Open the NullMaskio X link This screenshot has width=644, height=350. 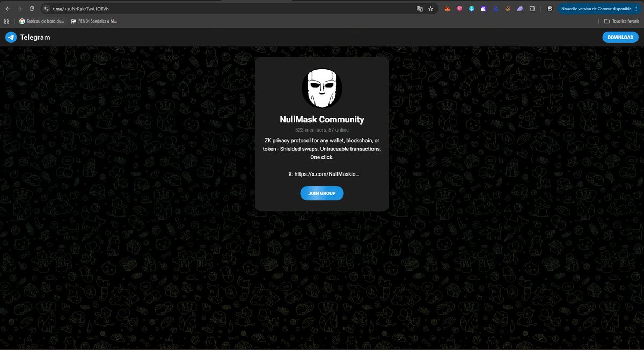[327, 174]
